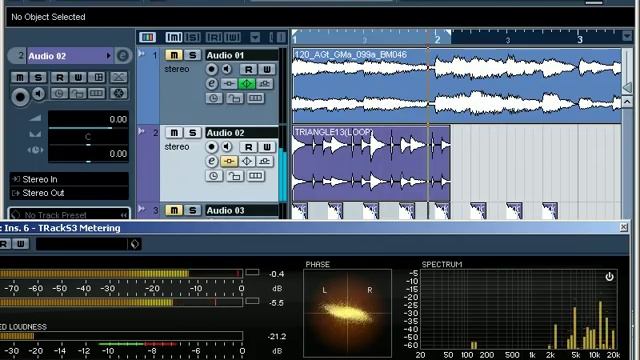Toggle inspector monitor speaker button
Viewport: 640px width, 360px height.
tap(39, 94)
